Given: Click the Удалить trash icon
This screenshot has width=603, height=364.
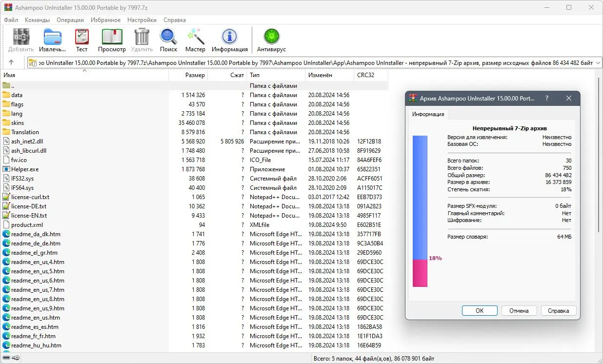Looking at the screenshot, I should pos(141,36).
